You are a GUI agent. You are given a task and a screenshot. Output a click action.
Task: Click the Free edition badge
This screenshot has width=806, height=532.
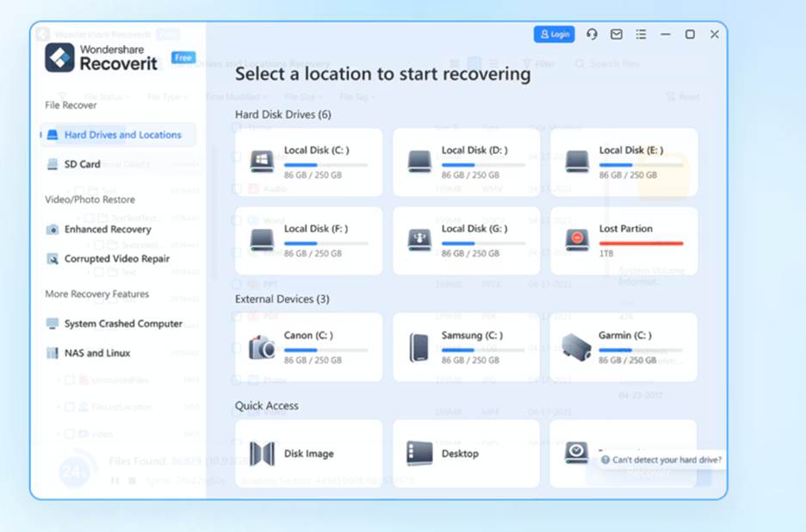(183, 58)
